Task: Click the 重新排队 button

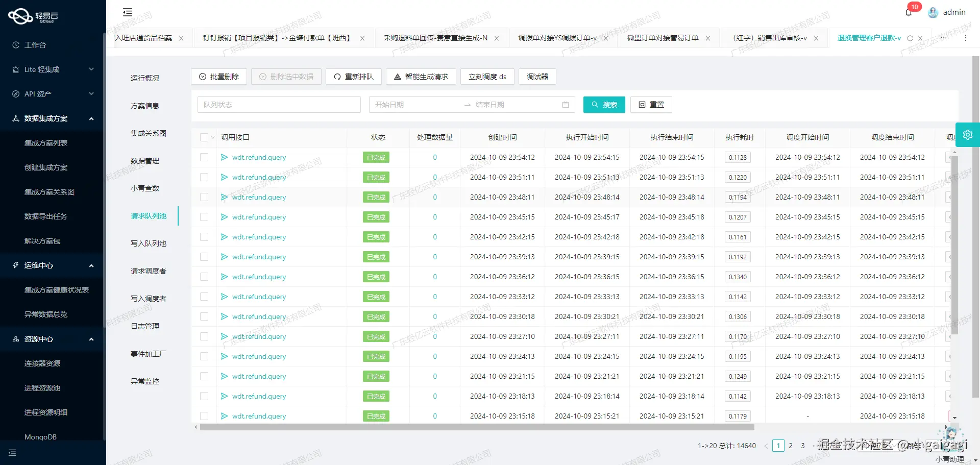Action: tap(353, 77)
